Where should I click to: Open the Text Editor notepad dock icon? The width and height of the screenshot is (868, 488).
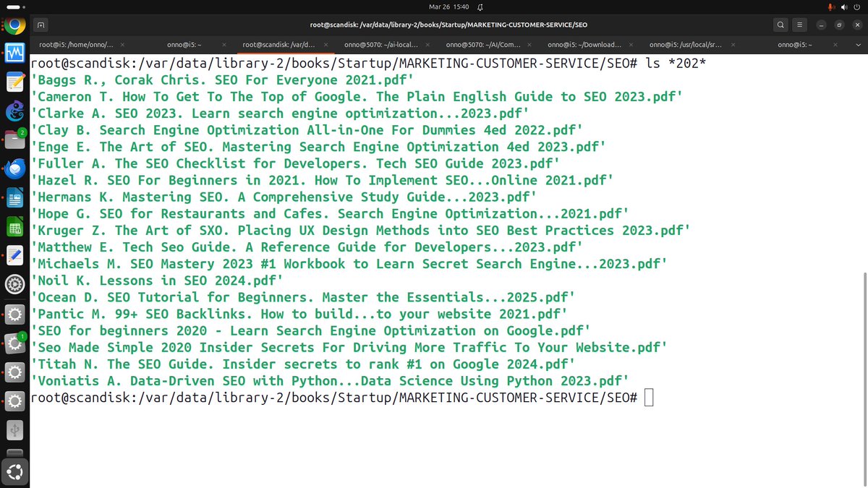coord(14,82)
